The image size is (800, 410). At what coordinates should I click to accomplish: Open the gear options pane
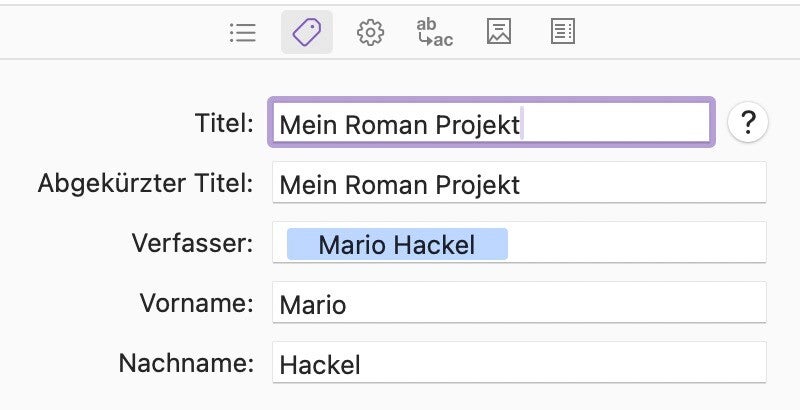coord(370,33)
